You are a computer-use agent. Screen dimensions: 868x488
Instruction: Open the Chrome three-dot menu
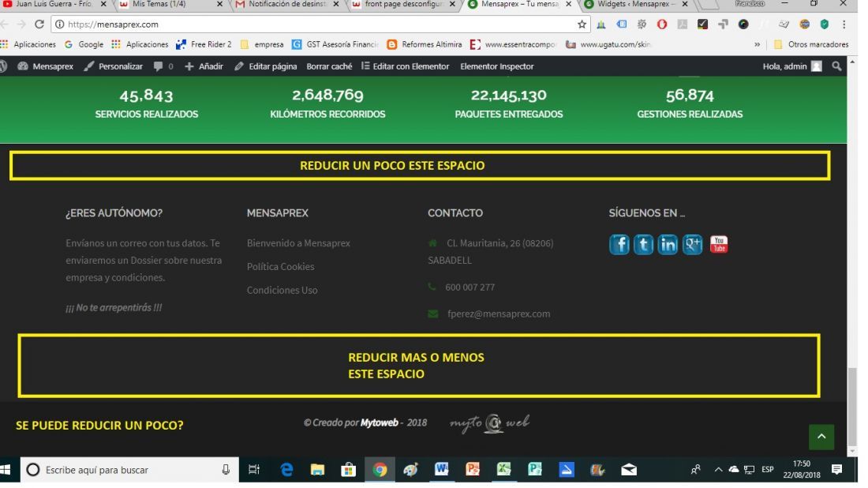point(844,24)
